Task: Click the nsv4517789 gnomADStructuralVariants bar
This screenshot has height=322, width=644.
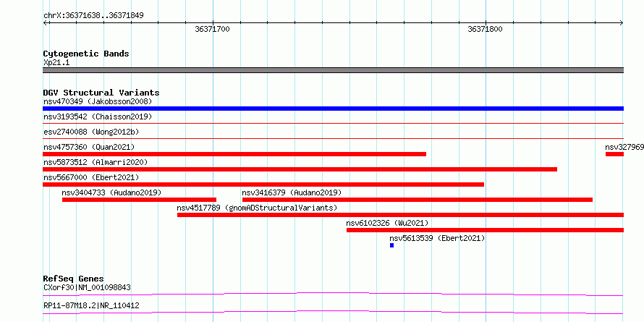Action: [x=400, y=215]
